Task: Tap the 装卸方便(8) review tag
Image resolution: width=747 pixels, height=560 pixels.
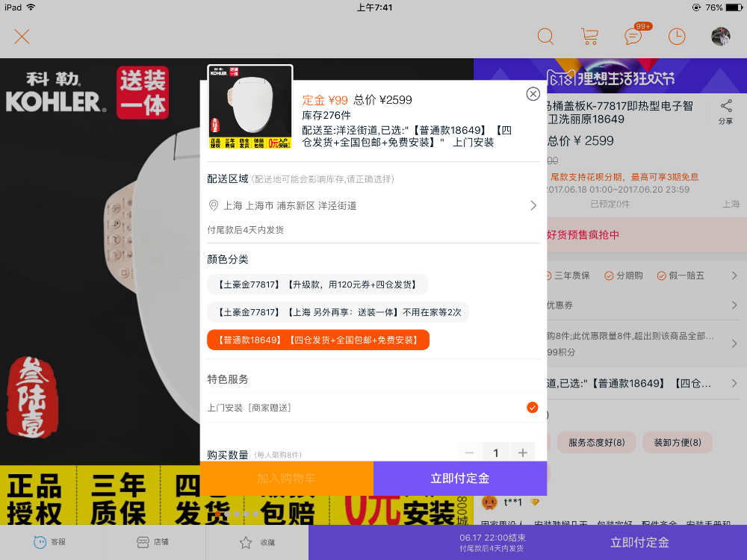Action: click(x=678, y=442)
